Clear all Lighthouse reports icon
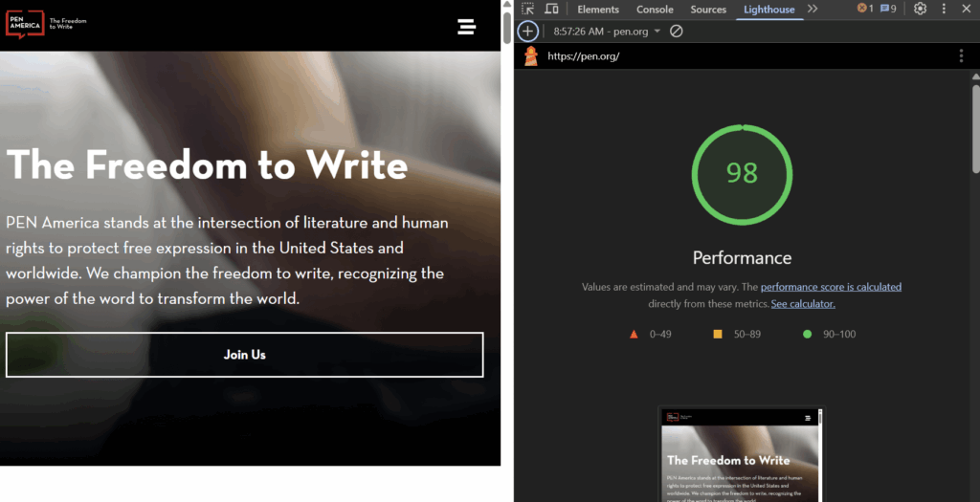Image resolution: width=980 pixels, height=502 pixels. point(677,32)
